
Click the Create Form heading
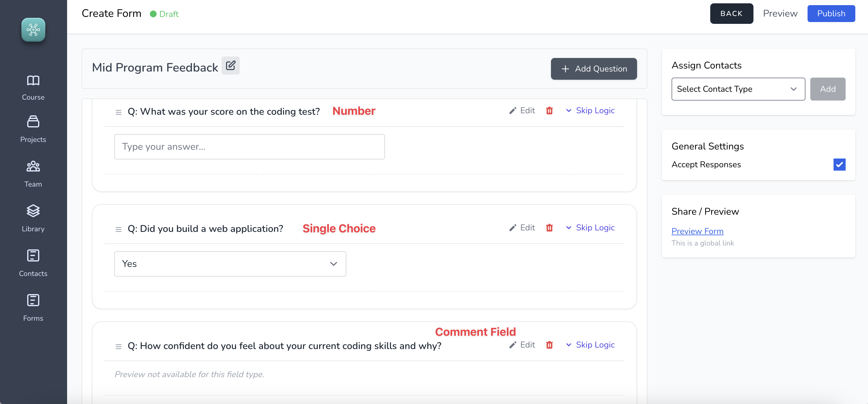pos(112,14)
